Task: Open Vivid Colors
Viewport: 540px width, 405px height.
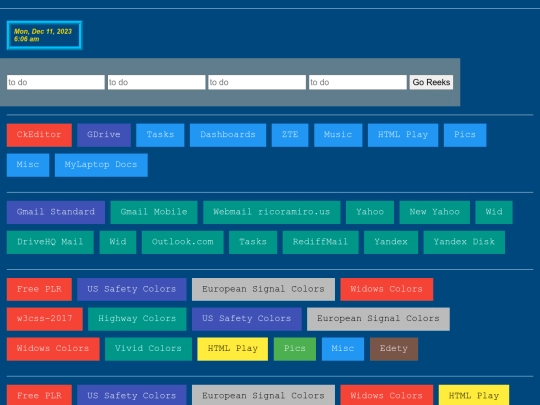Action: pos(148,349)
